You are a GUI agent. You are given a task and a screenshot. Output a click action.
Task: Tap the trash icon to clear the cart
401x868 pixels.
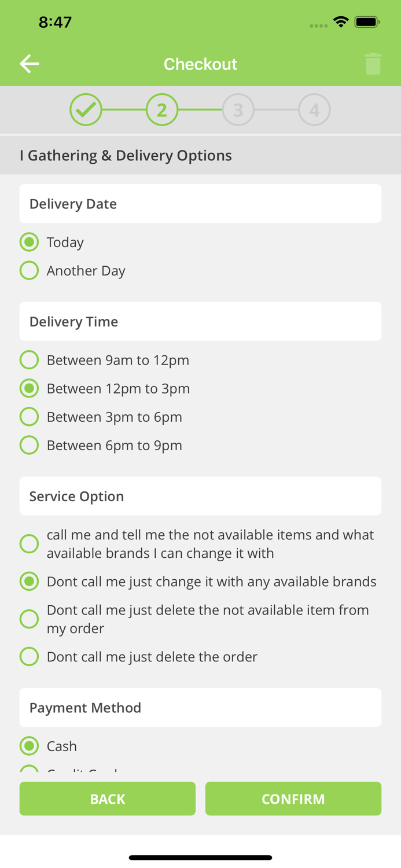(373, 64)
